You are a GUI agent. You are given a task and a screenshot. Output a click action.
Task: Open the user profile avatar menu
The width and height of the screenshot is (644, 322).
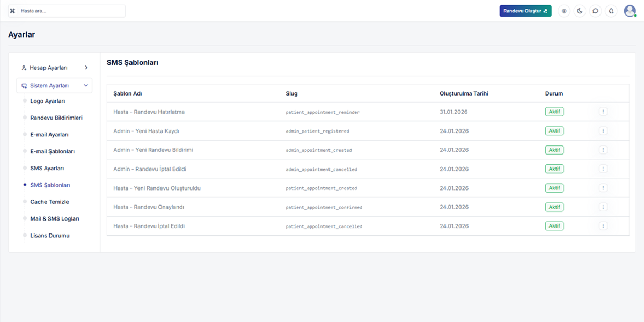(x=630, y=11)
